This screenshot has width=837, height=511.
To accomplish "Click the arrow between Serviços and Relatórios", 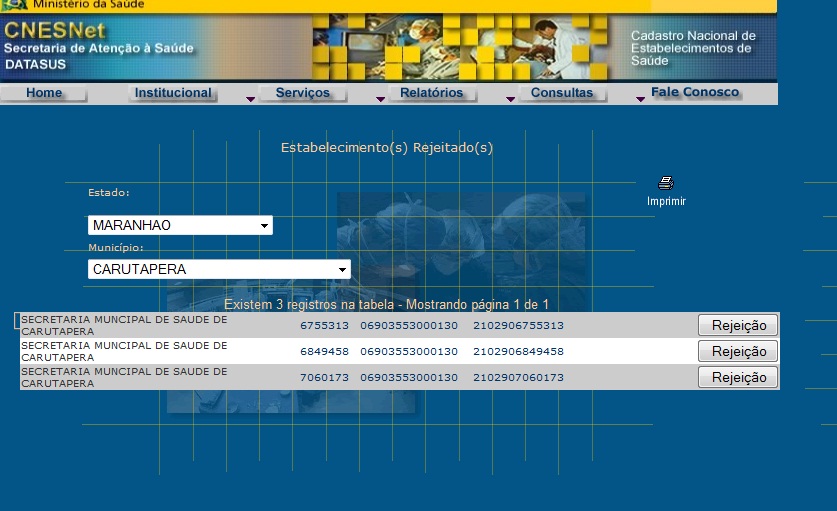I will 380,99.
